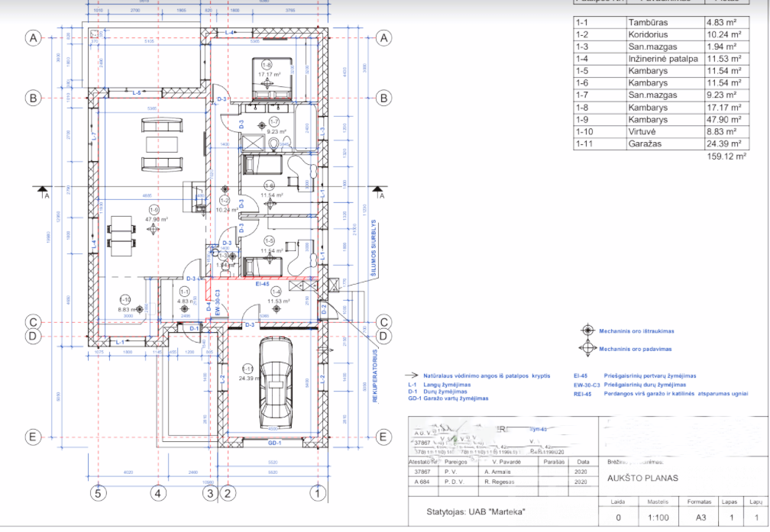Click grid axis bubble 1
This screenshot has width=770, height=532.
319,493
